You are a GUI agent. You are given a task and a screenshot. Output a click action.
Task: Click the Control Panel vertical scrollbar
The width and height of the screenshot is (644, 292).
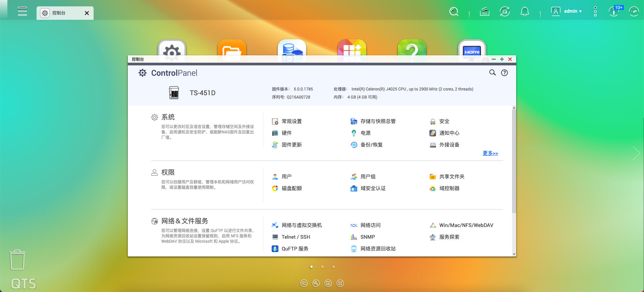tap(514, 161)
